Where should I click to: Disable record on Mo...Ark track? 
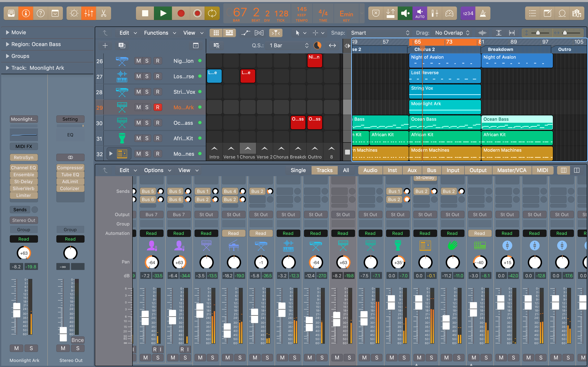(x=157, y=107)
